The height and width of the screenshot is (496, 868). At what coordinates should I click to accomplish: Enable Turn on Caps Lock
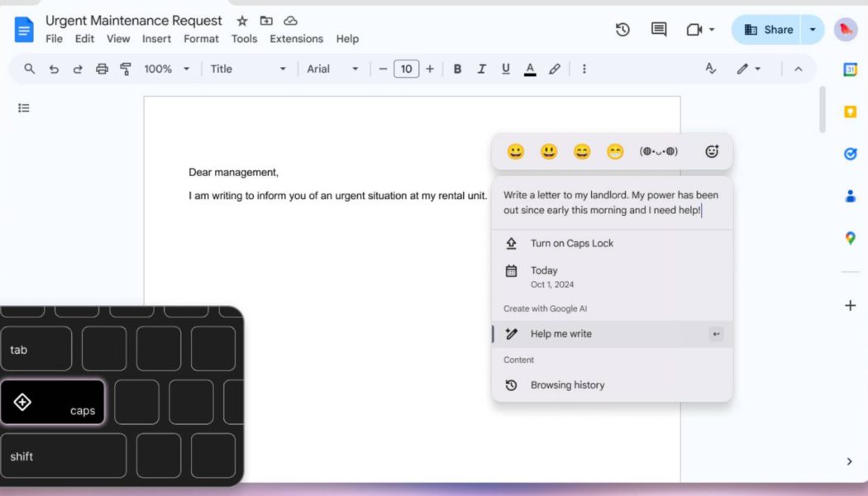572,243
